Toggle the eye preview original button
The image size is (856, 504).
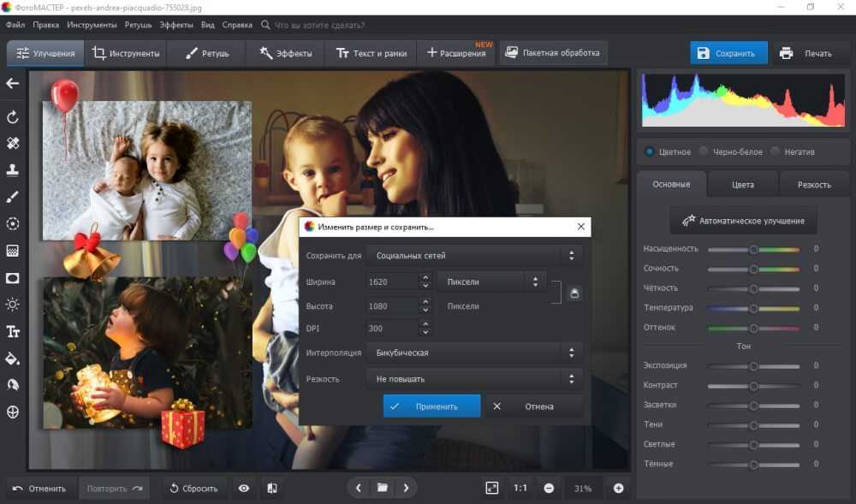[x=244, y=488]
